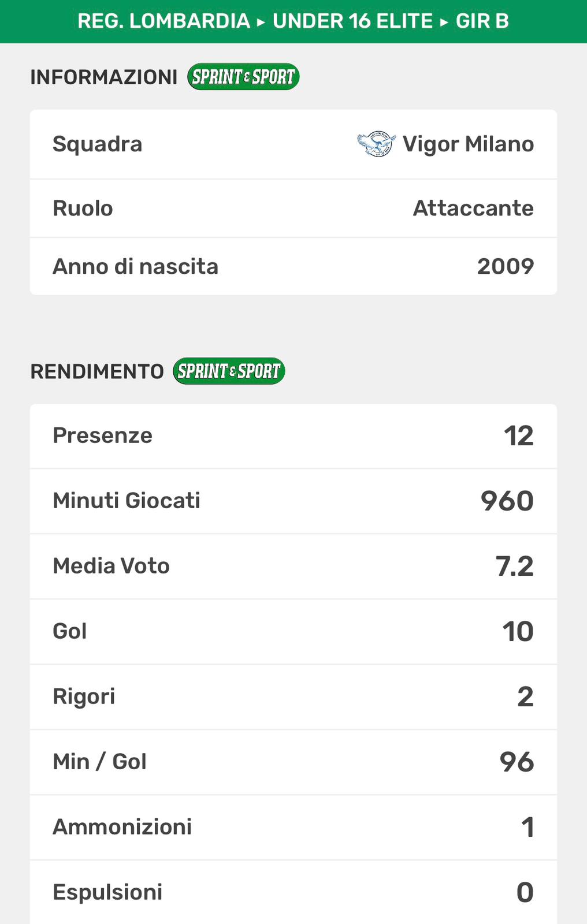Open REG. LOMBARDIA in the breadcrumb header
This screenshot has height=924, width=587.
[x=164, y=21]
